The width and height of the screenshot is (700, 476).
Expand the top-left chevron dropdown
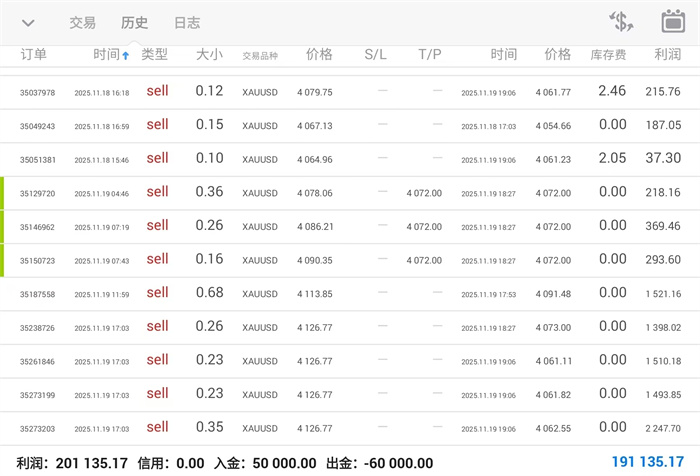pos(28,23)
